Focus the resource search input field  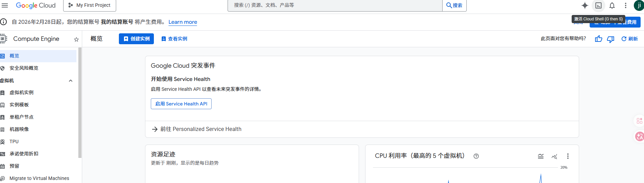pos(335,5)
